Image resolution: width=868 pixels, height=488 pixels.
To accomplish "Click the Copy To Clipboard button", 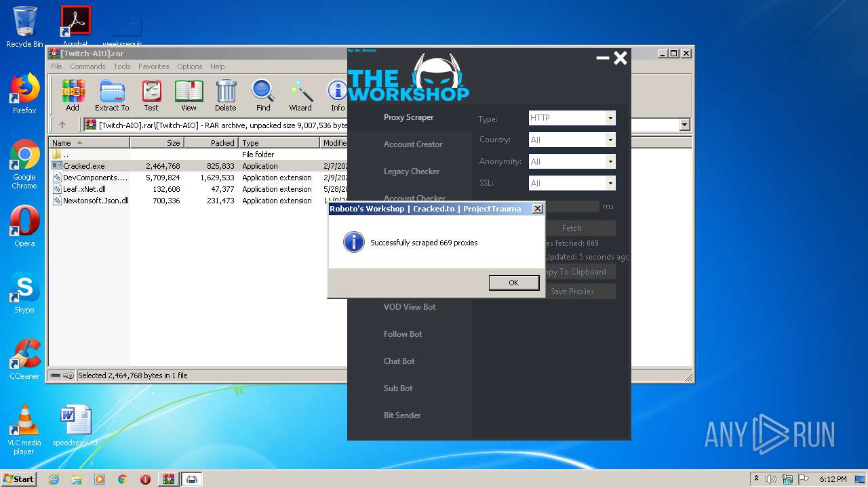I will click(x=580, y=272).
